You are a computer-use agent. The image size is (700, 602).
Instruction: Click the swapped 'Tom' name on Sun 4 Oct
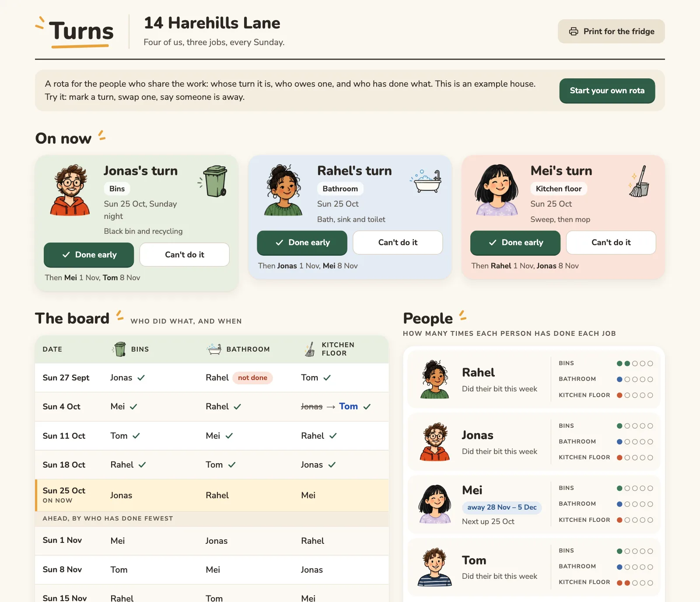(x=348, y=406)
